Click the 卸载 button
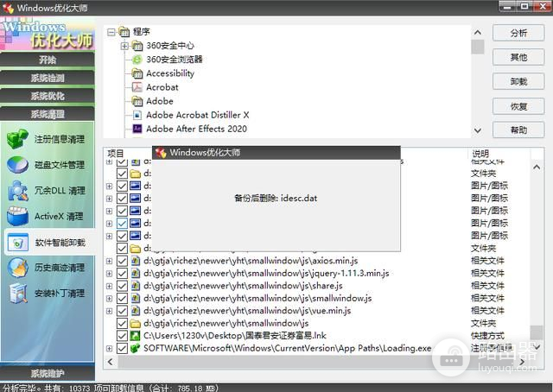 pyautogui.click(x=518, y=81)
